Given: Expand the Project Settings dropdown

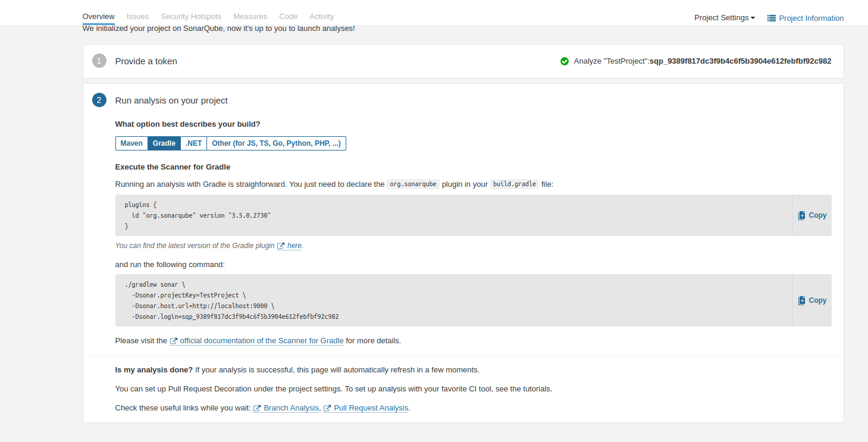Looking at the screenshot, I should point(724,18).
